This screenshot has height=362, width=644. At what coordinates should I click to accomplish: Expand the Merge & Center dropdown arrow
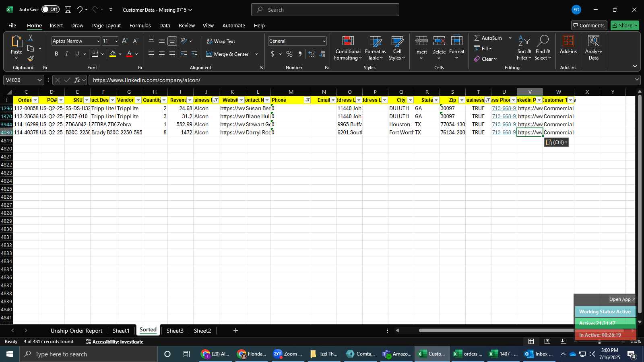coord(256,54)
